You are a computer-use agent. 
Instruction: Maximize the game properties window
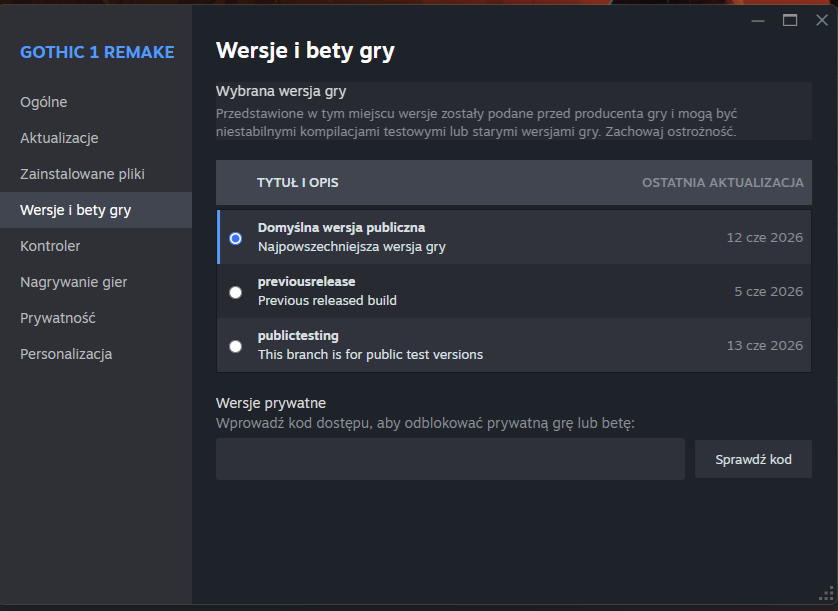790,21
